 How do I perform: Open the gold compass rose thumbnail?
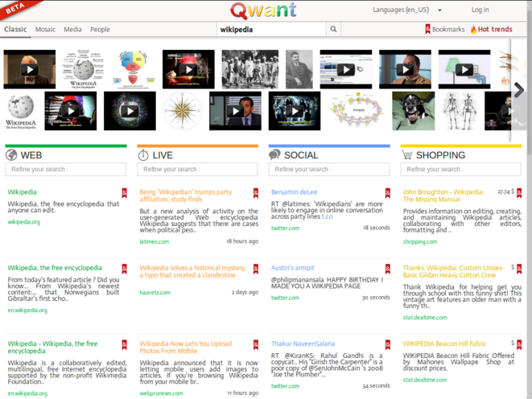click(x=183, y=111)
